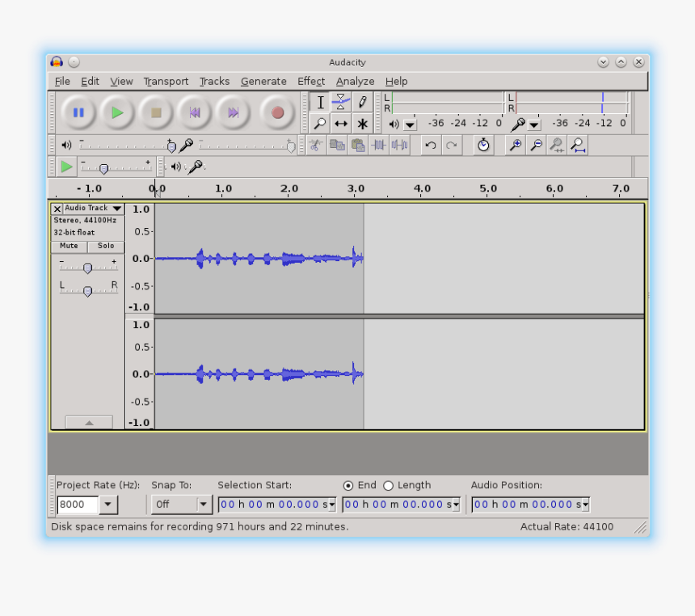
Task: Open the Audio Track name dropdown menu
Action: tap(117, 208)
